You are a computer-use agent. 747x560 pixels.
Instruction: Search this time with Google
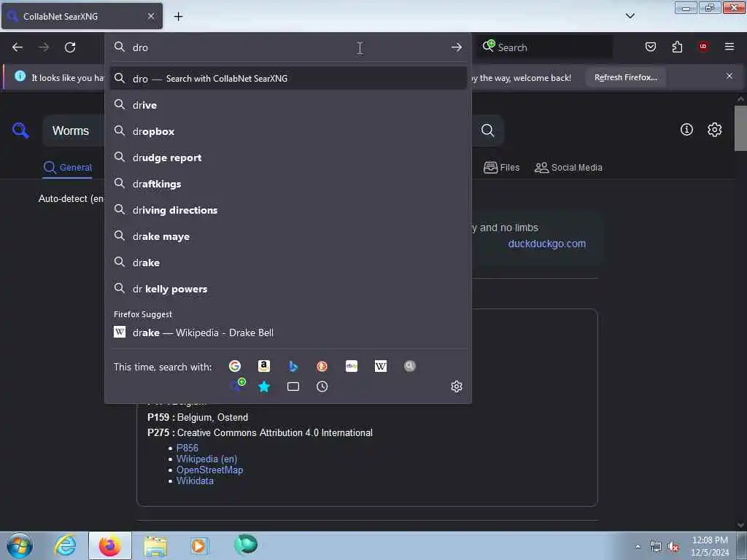coord(235,366)
